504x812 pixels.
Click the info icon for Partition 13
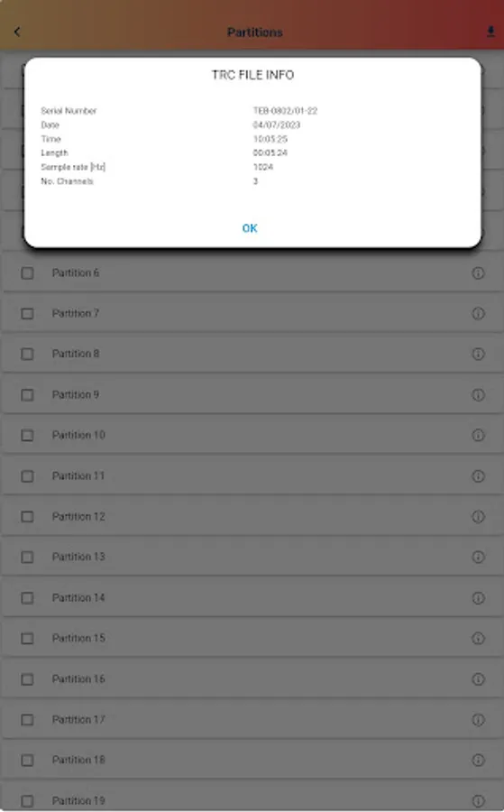click(478, 557)
